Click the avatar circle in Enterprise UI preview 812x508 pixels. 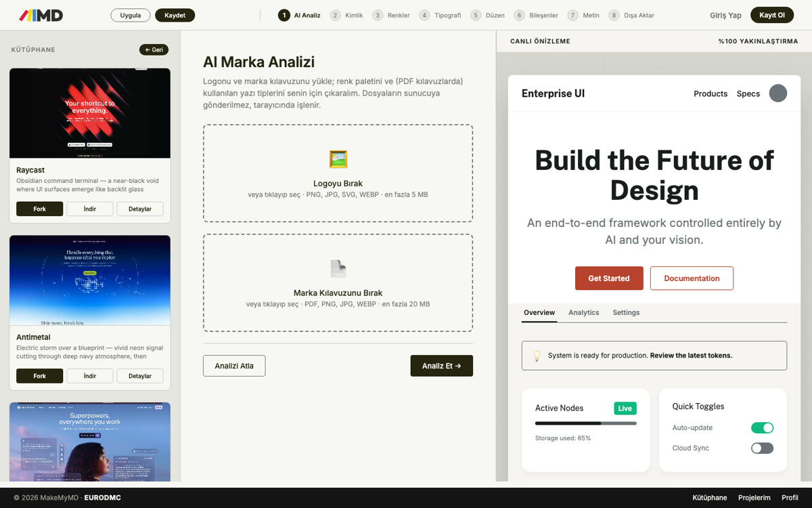[778, 93]
